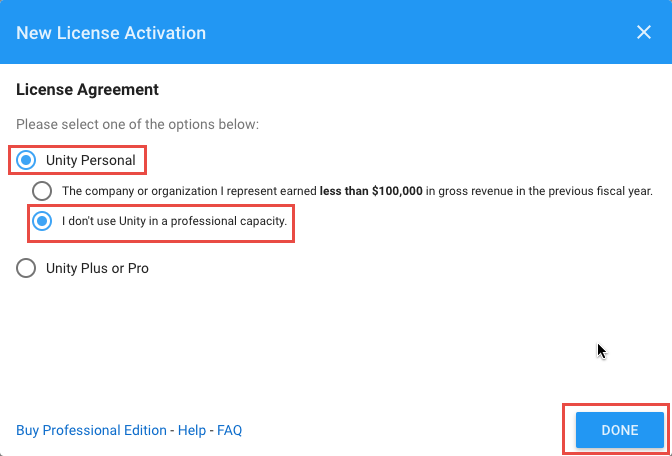Click the License Agreement heading
Image resolution: width=672 pixels, height=456 pixels.
point(87,90)
